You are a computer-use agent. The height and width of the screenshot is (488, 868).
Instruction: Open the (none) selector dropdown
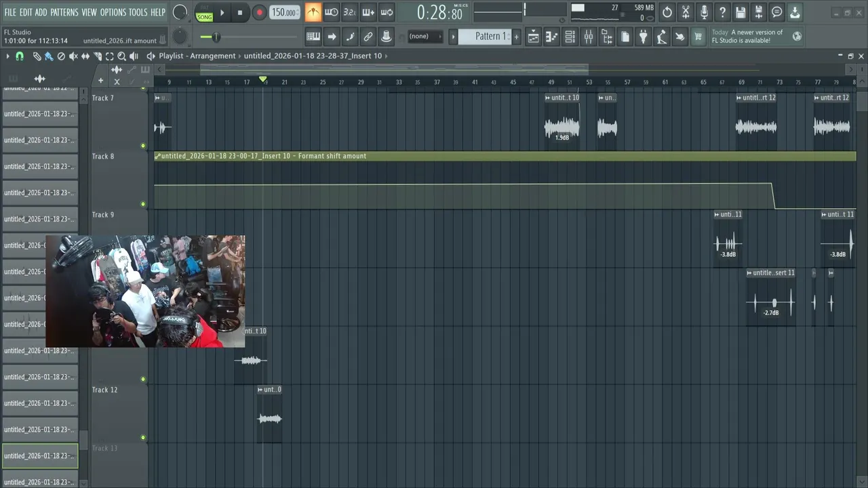[424, 37]
